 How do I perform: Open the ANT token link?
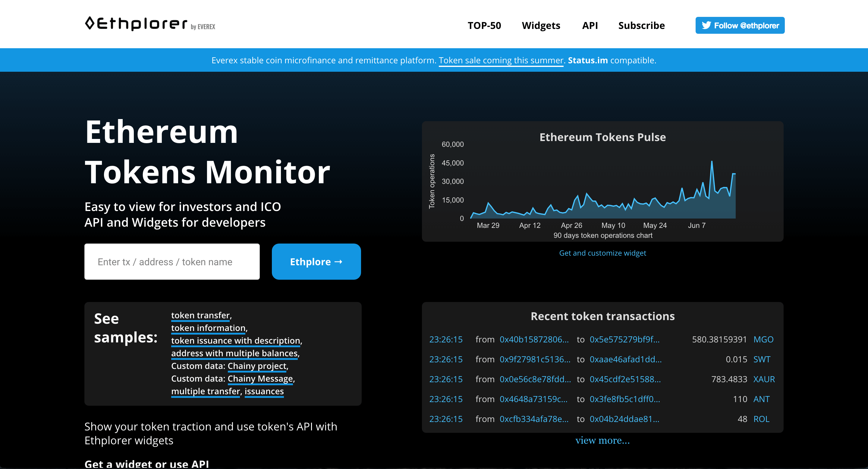pyautogui.click(x=762, y=399)
